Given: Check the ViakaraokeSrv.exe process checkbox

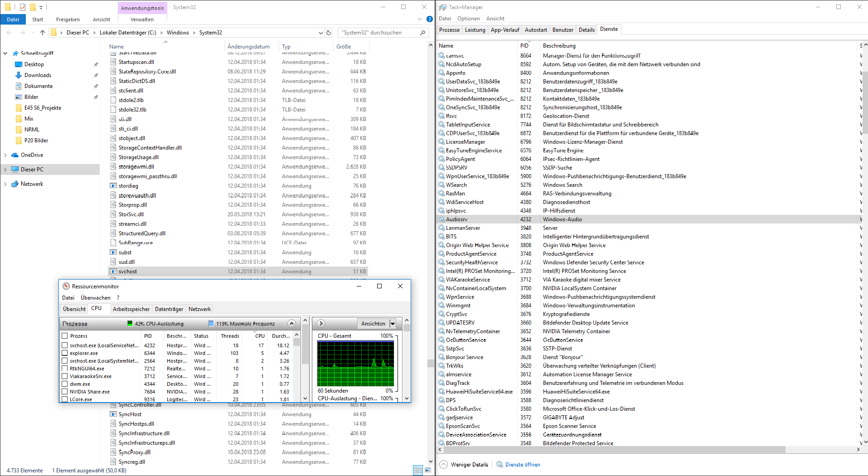Looking at the screenshot, I should click(x=65, y=376).
